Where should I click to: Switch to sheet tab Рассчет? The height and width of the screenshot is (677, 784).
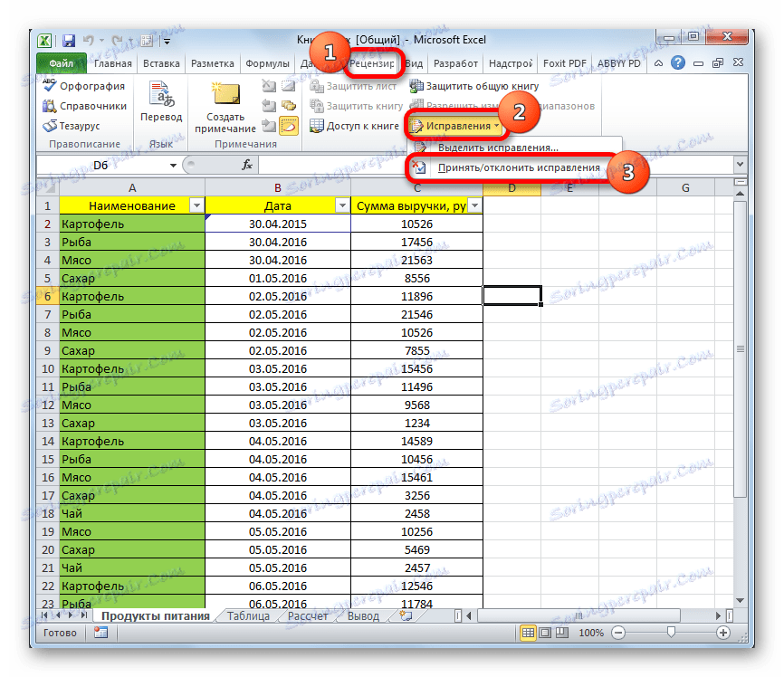tap(308, 616)
